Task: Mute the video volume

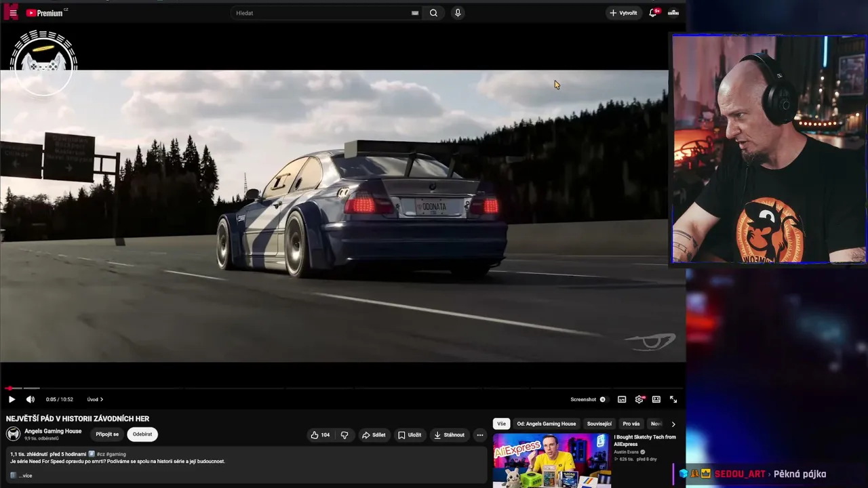Action: tap(30, 399)
